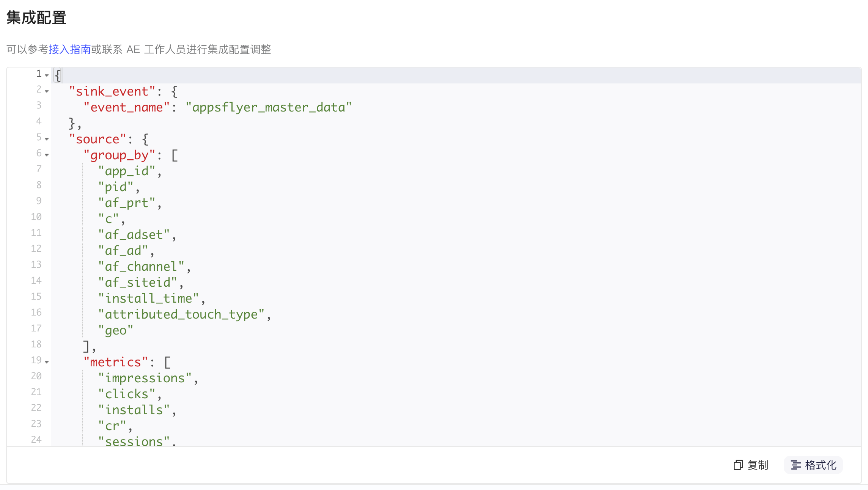The height and width of the screenshot is (490, 868).
Task: Collapse the source block on line 5
Action: click(47, 139)
